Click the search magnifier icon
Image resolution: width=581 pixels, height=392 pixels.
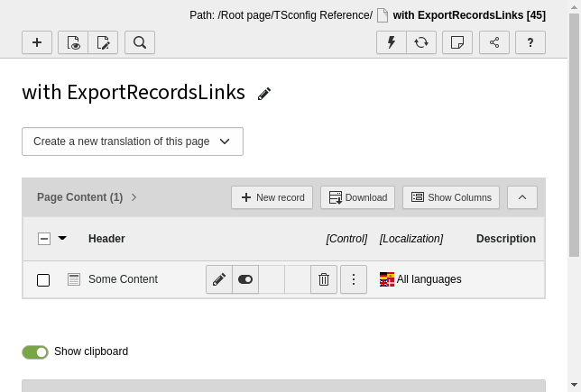(x=140, y=42)
